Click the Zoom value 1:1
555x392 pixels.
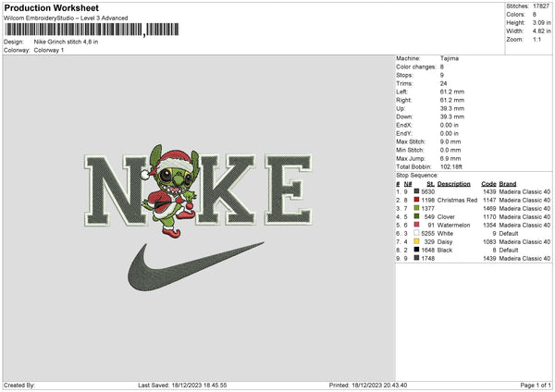[x=536, y=39]
